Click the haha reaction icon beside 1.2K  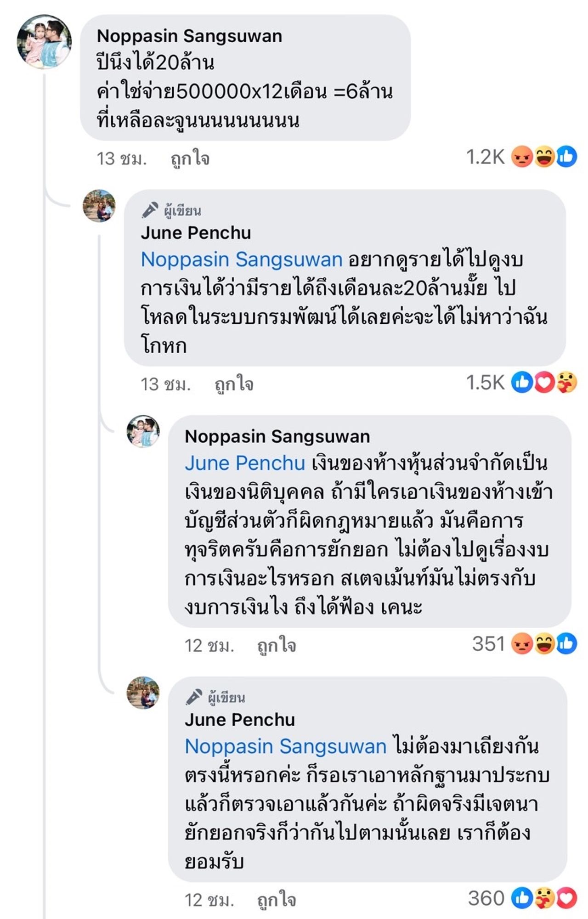coord(545,157)
